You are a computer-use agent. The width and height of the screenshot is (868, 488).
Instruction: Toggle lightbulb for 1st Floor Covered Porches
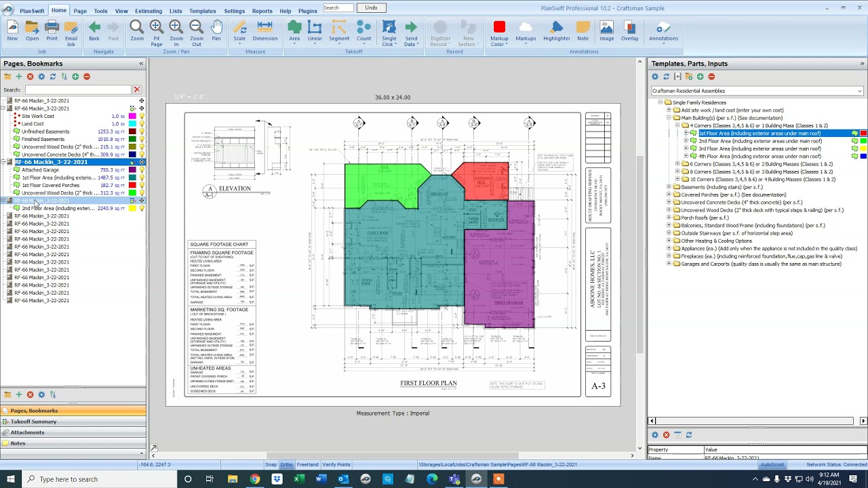pos(142,185)
